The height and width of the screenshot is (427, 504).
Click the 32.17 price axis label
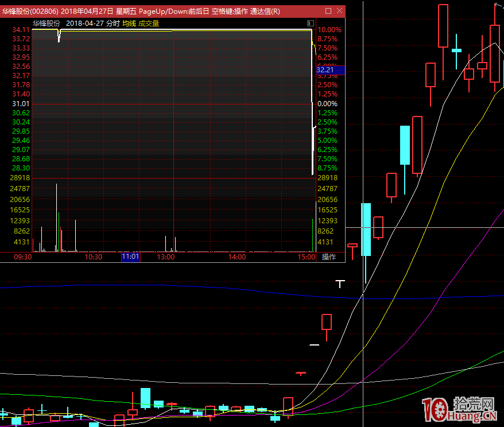tap(21, 76)
